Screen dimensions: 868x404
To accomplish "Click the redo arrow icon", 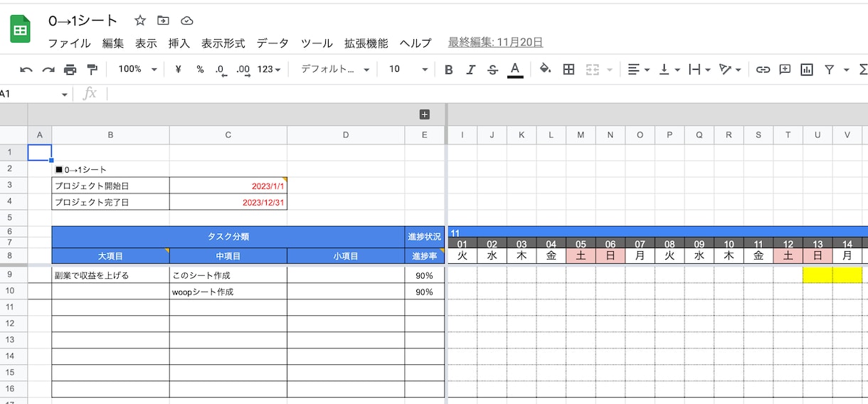I will (x=48, y=69).
